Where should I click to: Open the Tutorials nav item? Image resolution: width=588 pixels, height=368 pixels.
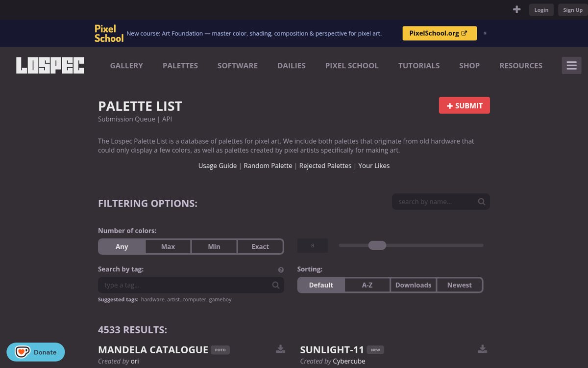click(419, 66)
